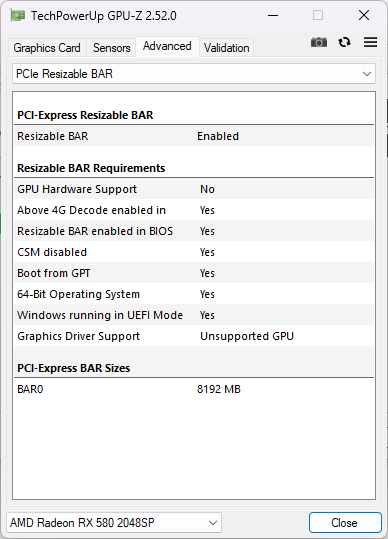
Task: Click the Unsupported GPU value
Action: click(x=247, y=336)
